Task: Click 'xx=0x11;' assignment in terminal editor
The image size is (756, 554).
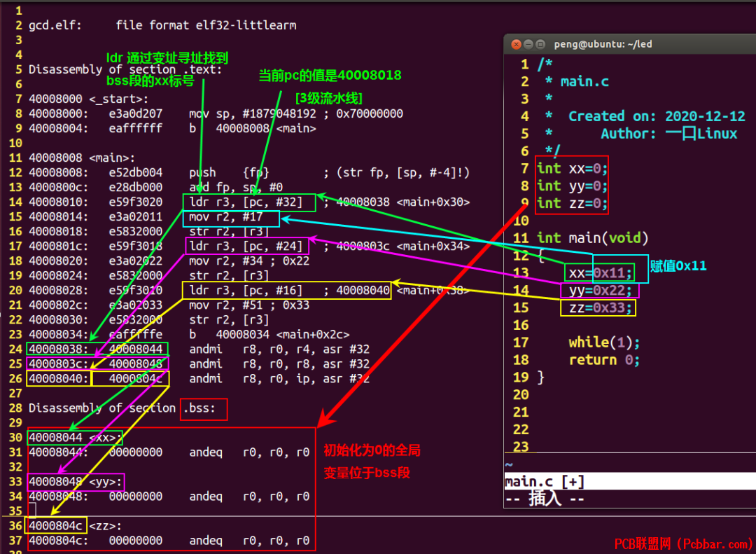Action: [601, 273]
